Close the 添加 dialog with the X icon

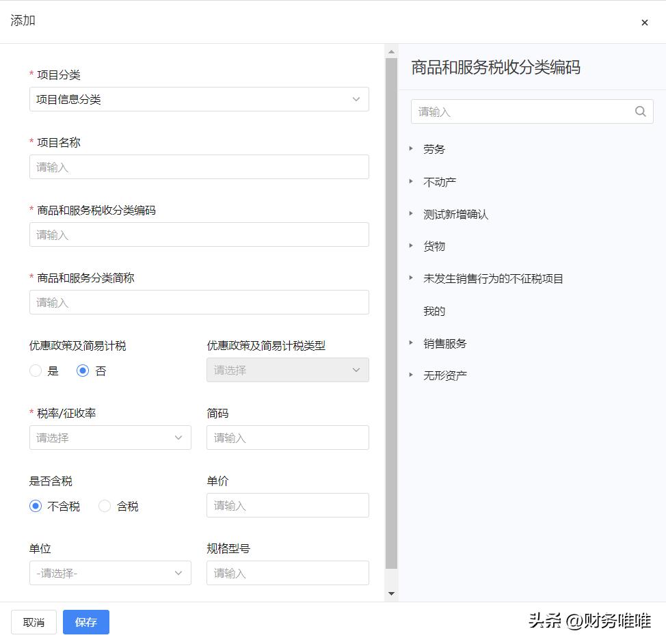(x=644, y=22)
